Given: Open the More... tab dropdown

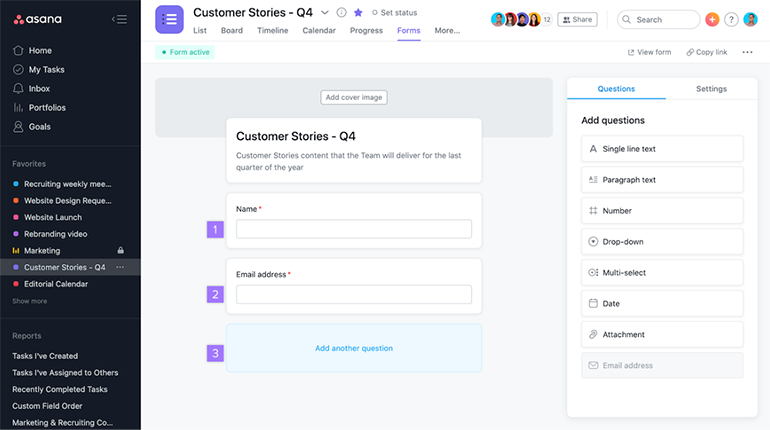Looking at the screenshot, I should tap(447, 31).
